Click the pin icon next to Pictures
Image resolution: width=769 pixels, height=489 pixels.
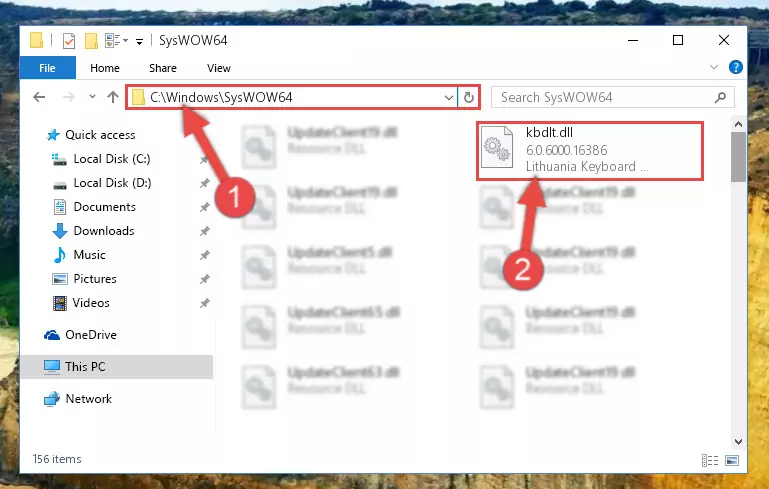point(205,279)
